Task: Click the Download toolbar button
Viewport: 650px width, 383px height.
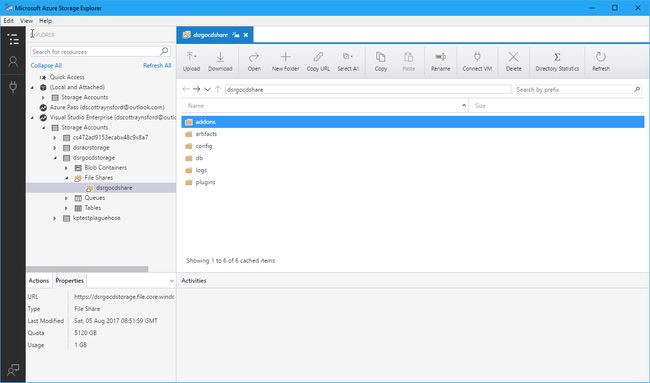Action: [x=220, y=61]
